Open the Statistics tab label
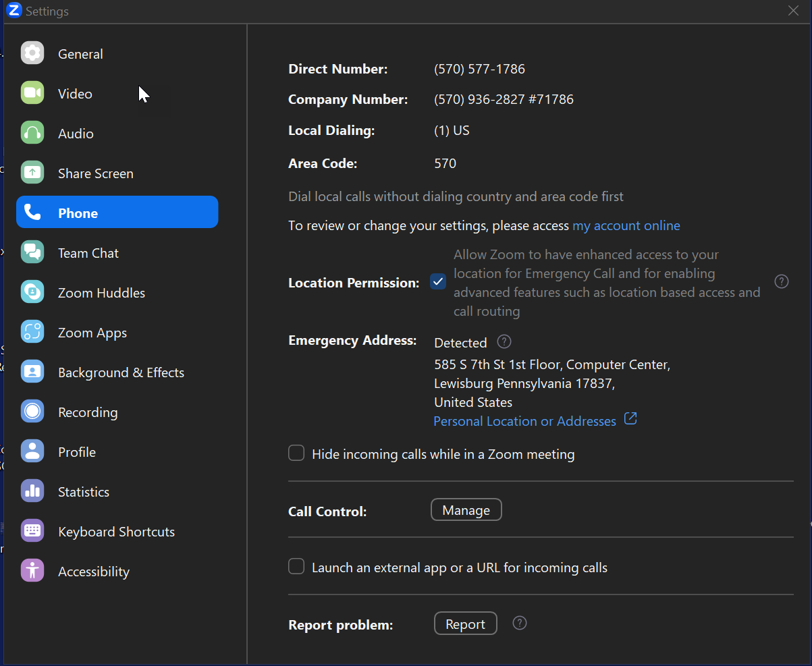 pyautogui.click(x=84, y=492)
